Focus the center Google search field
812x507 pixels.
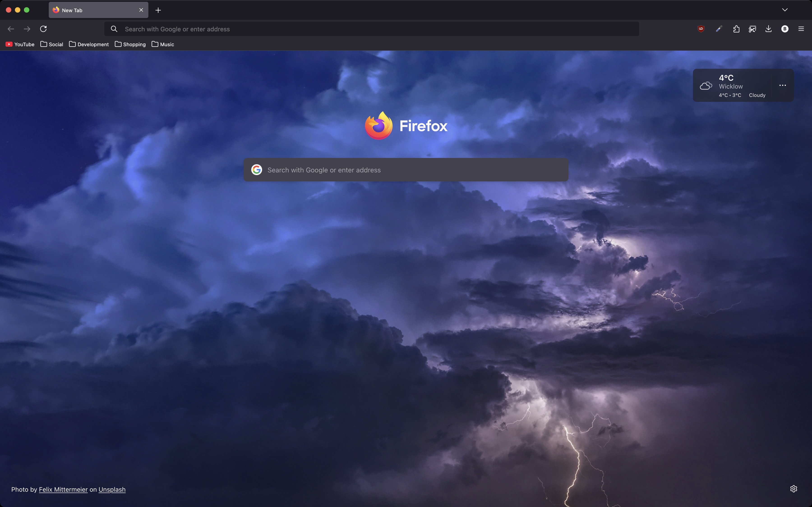(406, 170)
